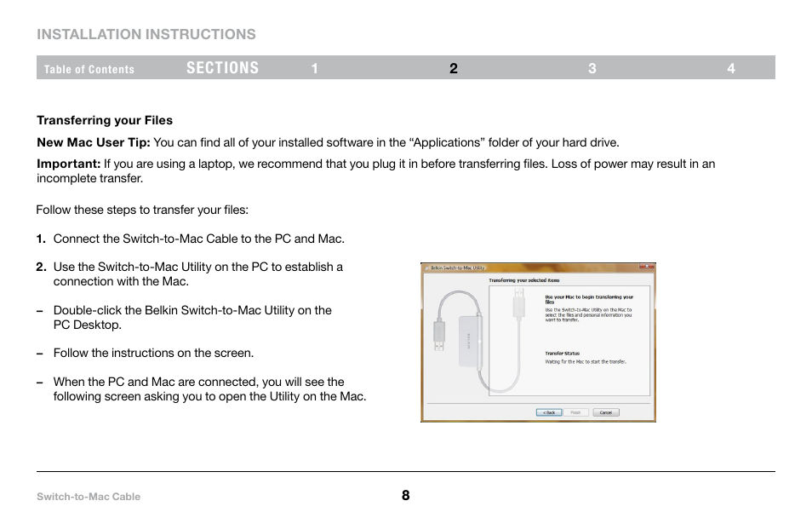The image size is (812, 518).
Task: Click the Cancel button in utility screenshot
Action: [x=606, y=412]
